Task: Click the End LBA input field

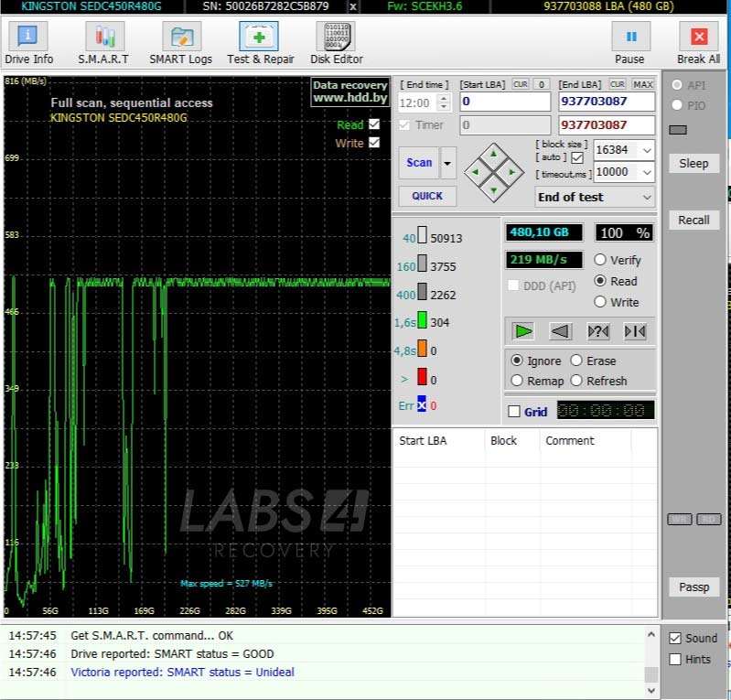Action: tap(607, 102)
